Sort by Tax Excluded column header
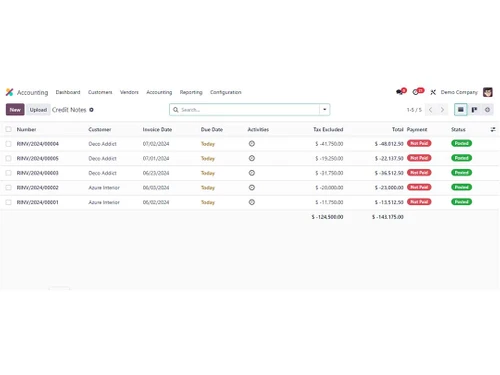 (328, 129)
